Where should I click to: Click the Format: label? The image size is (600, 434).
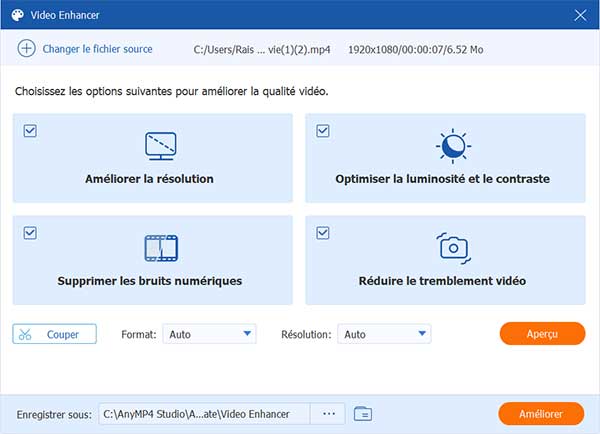tap(139, 334)
